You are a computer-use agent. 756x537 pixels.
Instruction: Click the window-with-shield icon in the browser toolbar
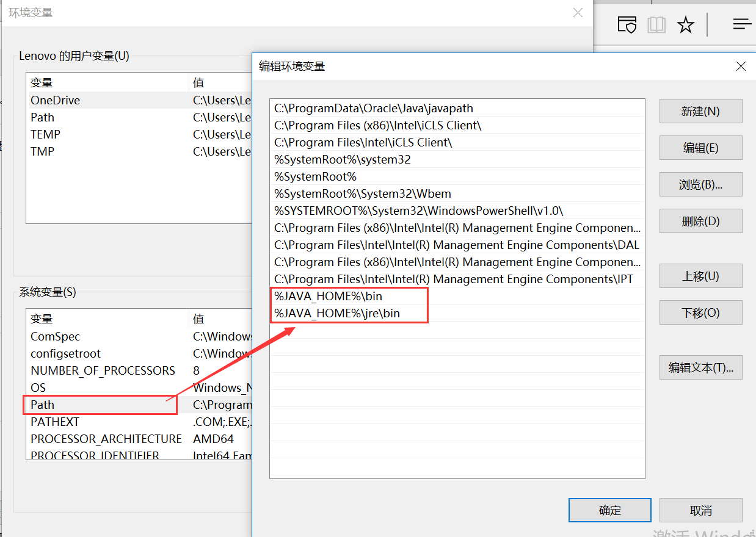coord(627,24)
